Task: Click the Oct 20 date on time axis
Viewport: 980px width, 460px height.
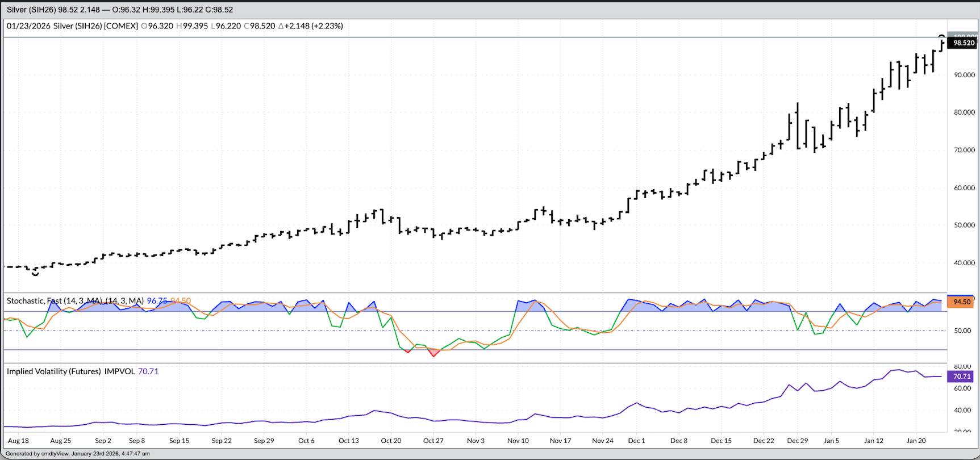Action: (x=391, y=441)
